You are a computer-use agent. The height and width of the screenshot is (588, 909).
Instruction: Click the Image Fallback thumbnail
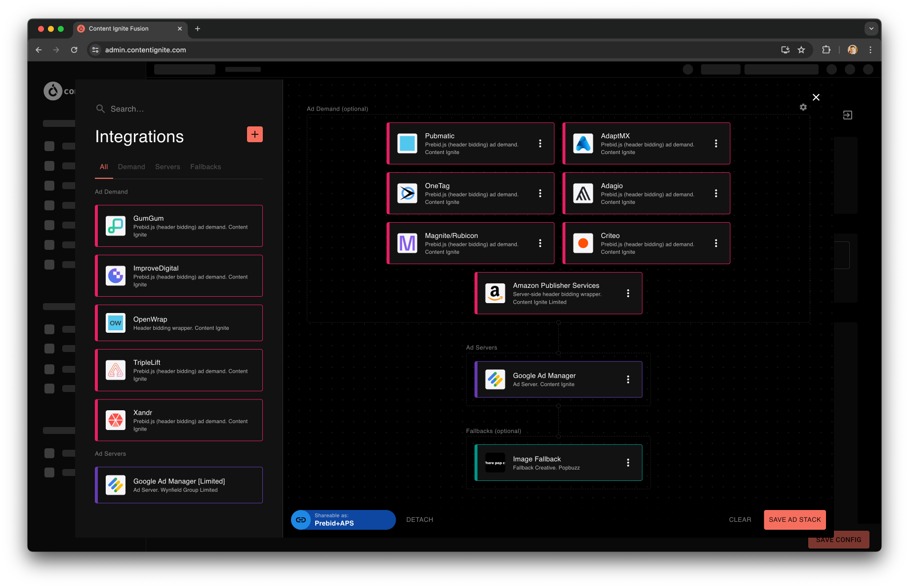pyautogui.click(x=496, y=463)
